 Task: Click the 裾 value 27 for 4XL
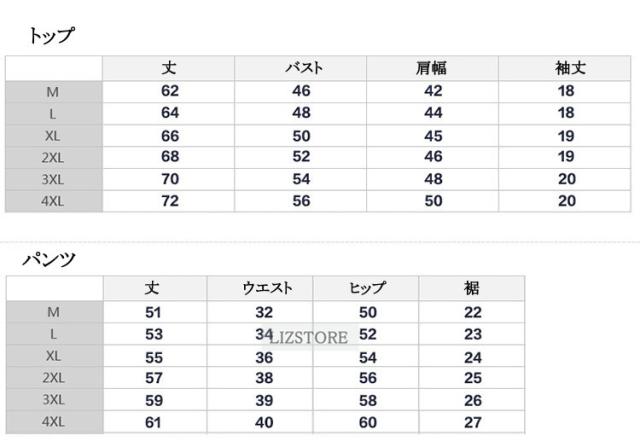coord(472,422)
